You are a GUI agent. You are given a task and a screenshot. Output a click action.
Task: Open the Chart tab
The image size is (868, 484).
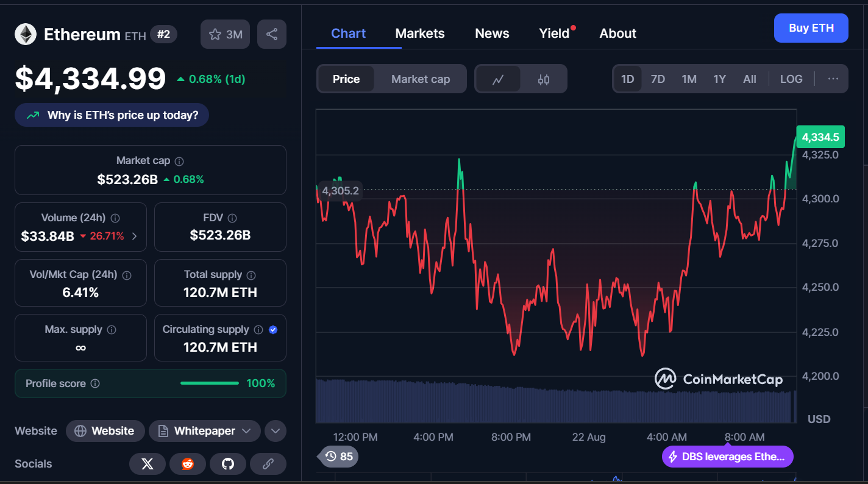tap(348, 34)
